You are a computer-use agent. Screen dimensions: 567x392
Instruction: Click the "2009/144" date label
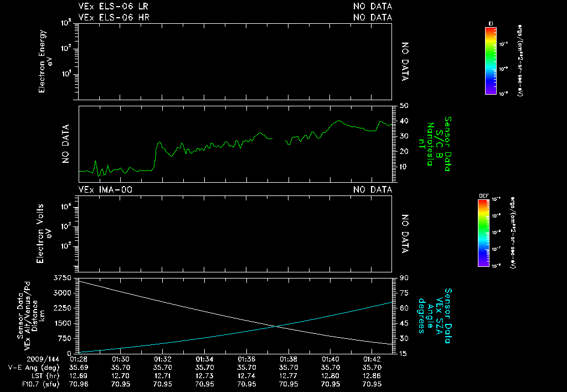[43, 359]
